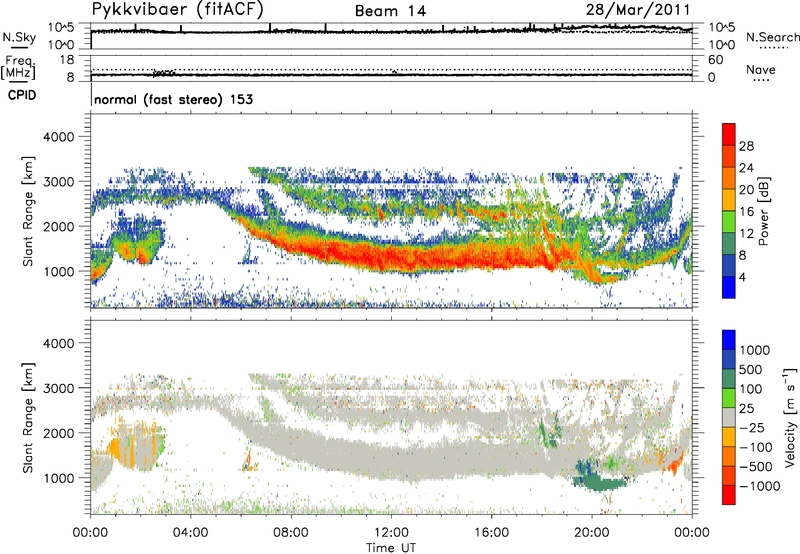
Task: Click the 'Time UT' axis title
Action: coord(391,547)
